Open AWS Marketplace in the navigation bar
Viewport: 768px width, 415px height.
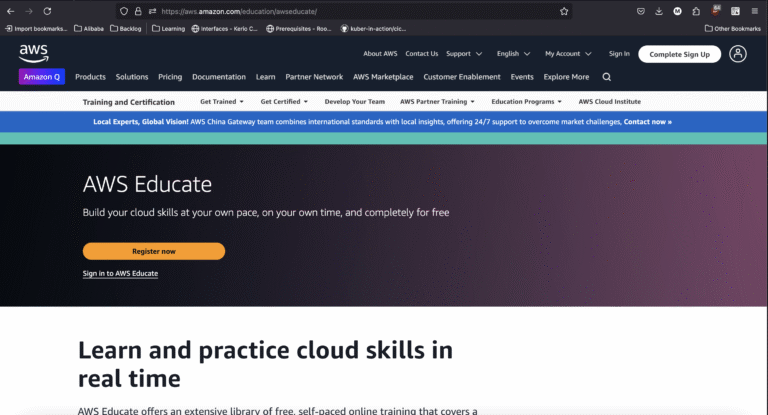(383, 77)
